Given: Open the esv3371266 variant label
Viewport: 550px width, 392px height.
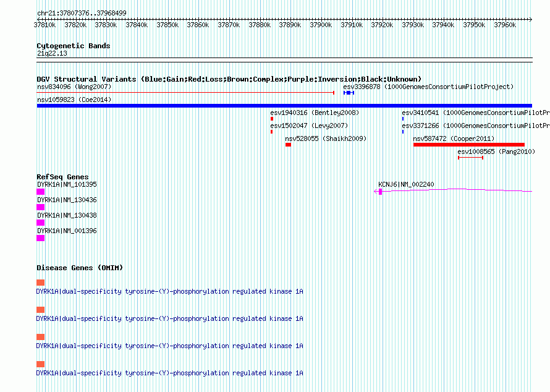Looking at the screenshot, I should tap(476, 126).
